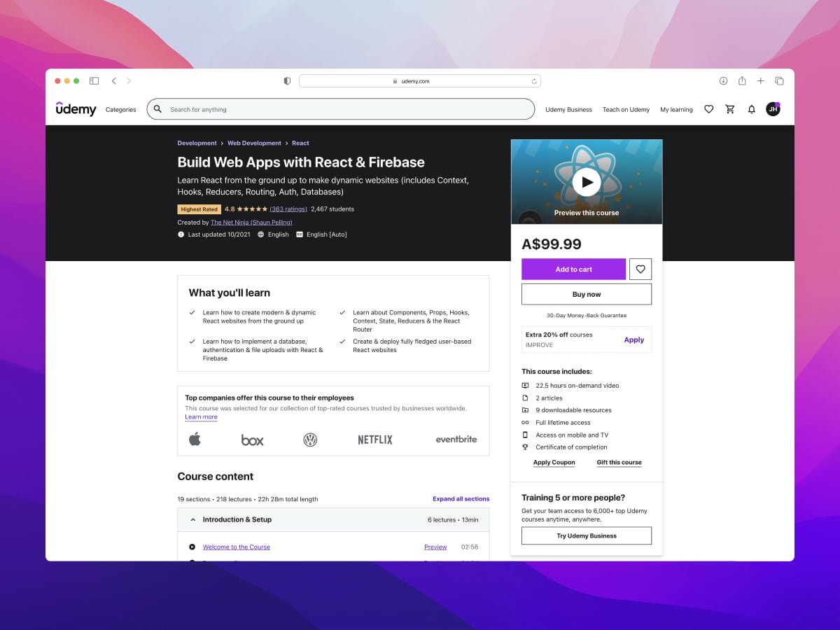Open the Categories menu

tap(121, 109)
